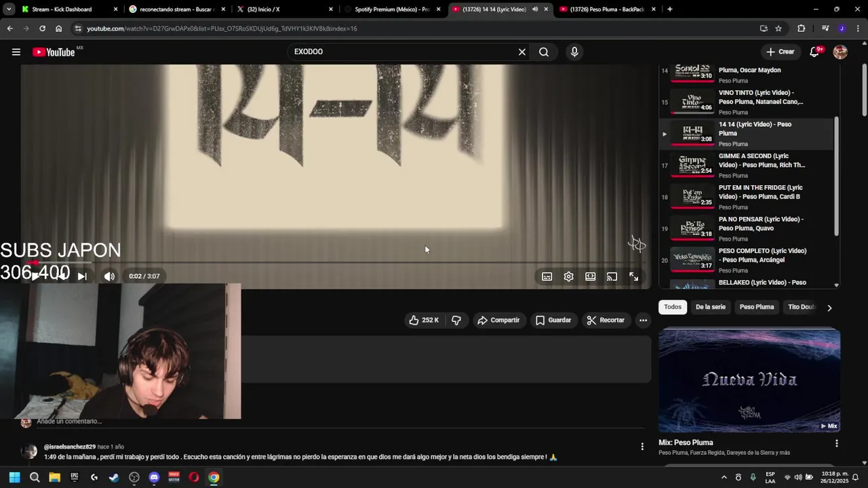The image size is (868, 488).
Task: Switch to Peso Pluma BackPack tab
Action: coord(607,9)
